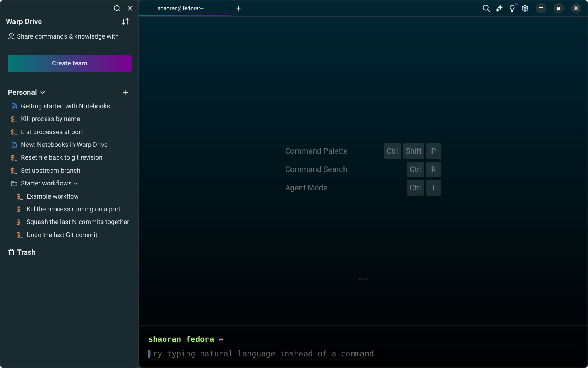Open a new terminal tab with plus

[x=239, y=8]
